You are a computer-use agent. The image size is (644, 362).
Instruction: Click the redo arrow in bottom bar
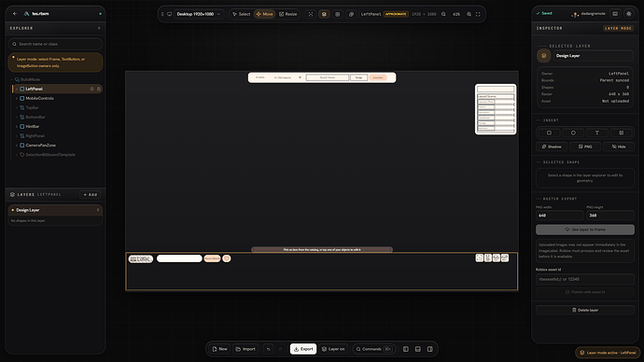pyautogui.click(x=281, y=349)
